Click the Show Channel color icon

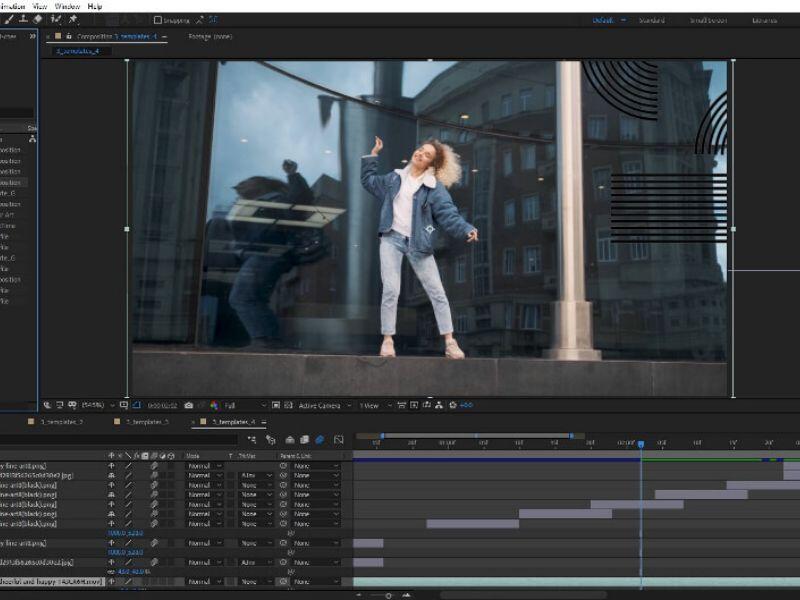(214, 405)
